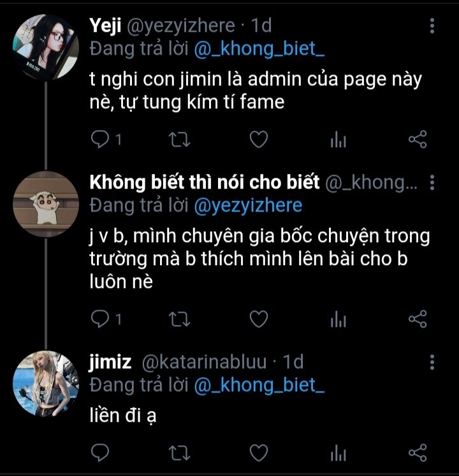The height and width of the screenshot is (476, 459).
Task: Open Yeji's profile picture
Action: [46, 47]
